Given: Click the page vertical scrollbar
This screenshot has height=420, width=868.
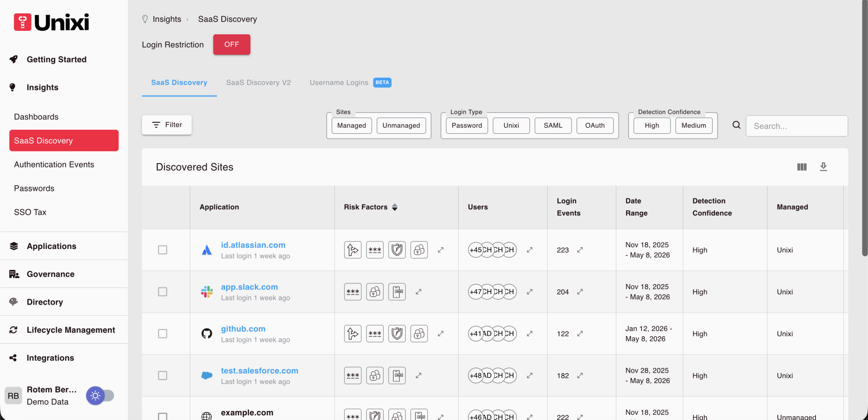Looking at the screenshot, I should click(865, 128).
